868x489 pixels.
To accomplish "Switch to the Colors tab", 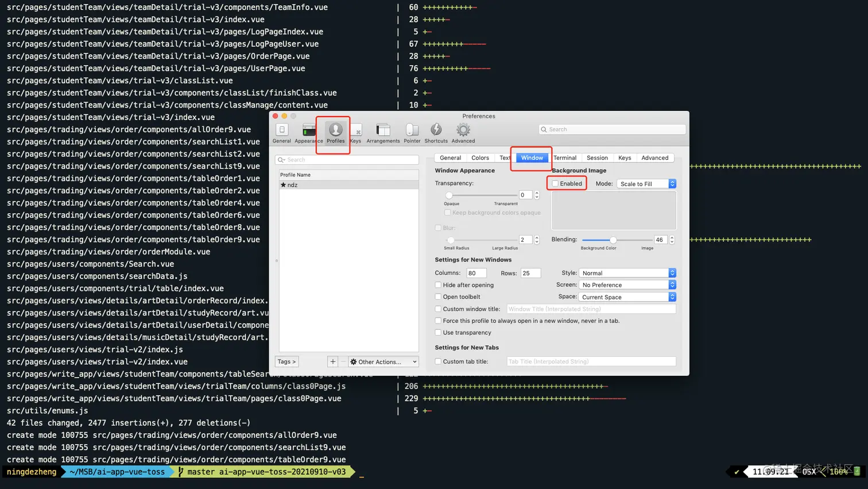I will pos(480,158).
